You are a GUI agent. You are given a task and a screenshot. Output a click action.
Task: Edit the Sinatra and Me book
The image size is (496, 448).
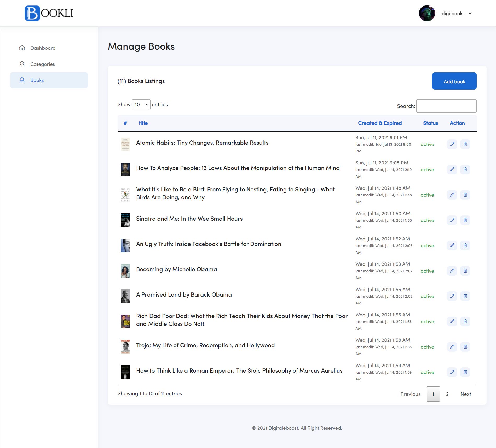452,220
